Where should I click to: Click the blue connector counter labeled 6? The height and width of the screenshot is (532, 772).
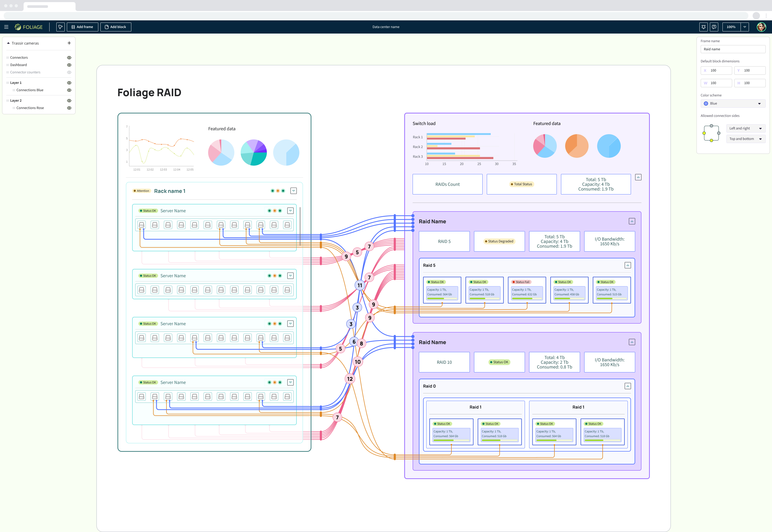[x=354, y=341]
